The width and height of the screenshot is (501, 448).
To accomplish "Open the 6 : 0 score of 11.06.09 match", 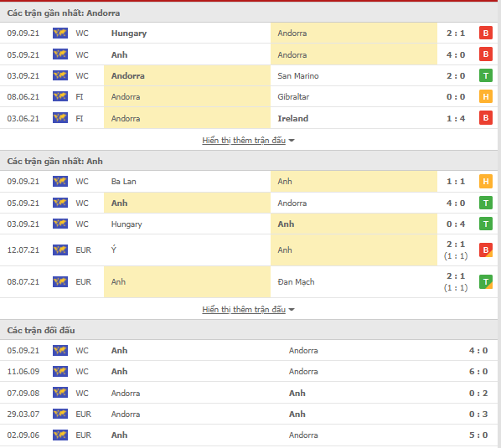I will click(478, 371).
